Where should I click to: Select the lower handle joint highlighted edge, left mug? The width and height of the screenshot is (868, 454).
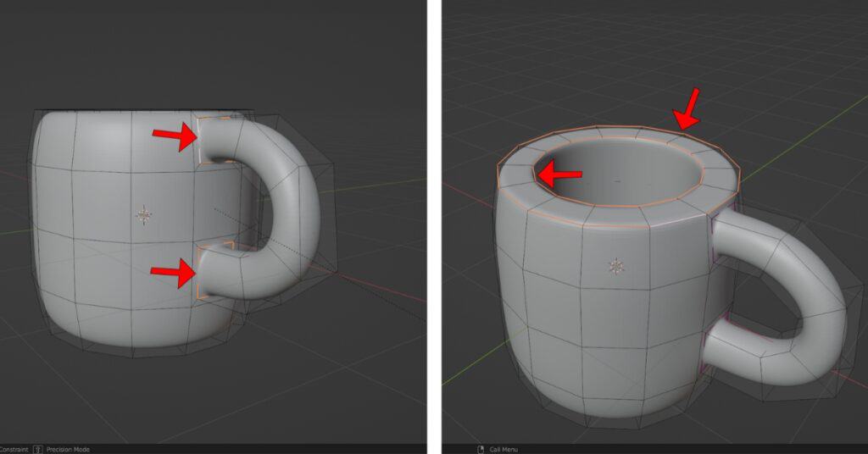tap(200, 271)
